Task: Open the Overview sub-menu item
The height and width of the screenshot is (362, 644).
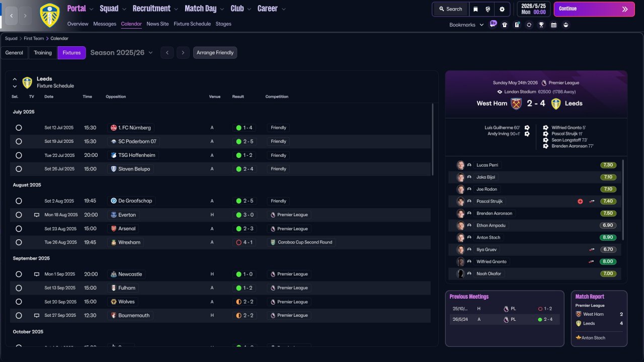Action: (x=77, y=24)
